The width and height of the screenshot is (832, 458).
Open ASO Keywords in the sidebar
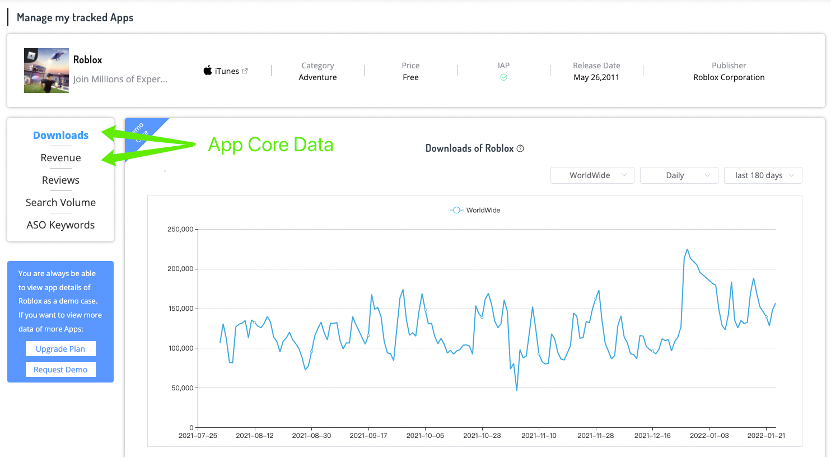click(60, 225)
